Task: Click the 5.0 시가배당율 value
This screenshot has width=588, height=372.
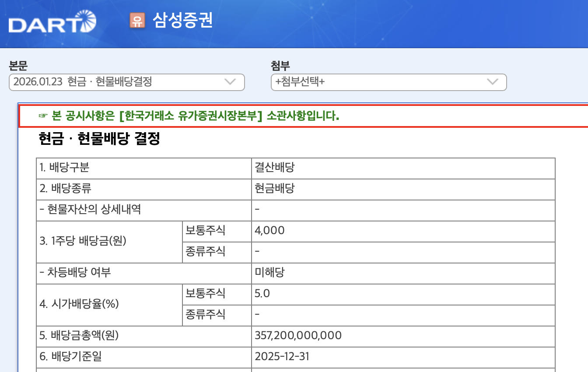Action: click(x=262, y=294)
